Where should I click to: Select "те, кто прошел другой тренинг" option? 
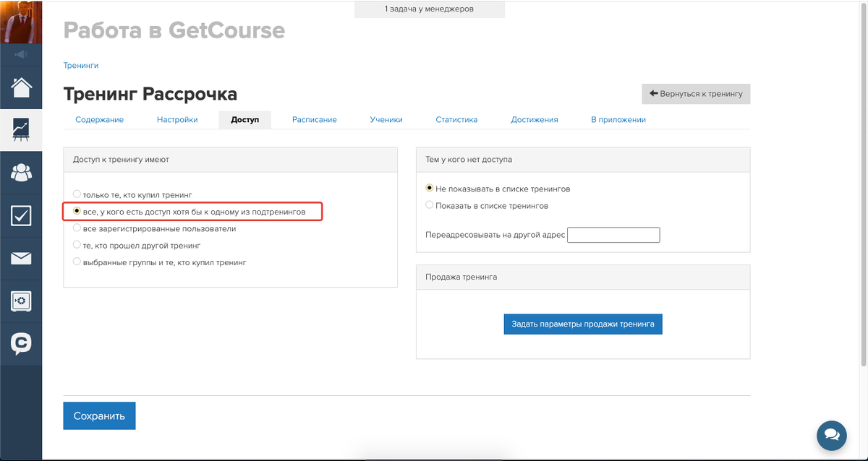click(77, 245)
